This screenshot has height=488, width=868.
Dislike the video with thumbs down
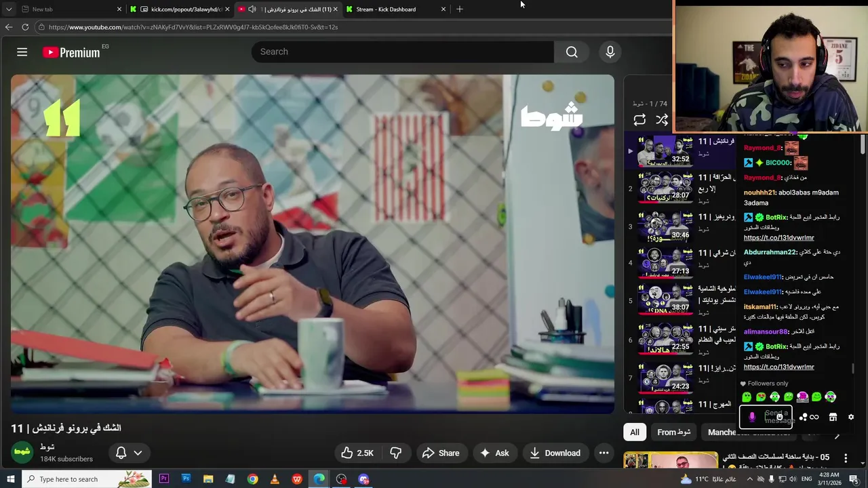(395, 453)
